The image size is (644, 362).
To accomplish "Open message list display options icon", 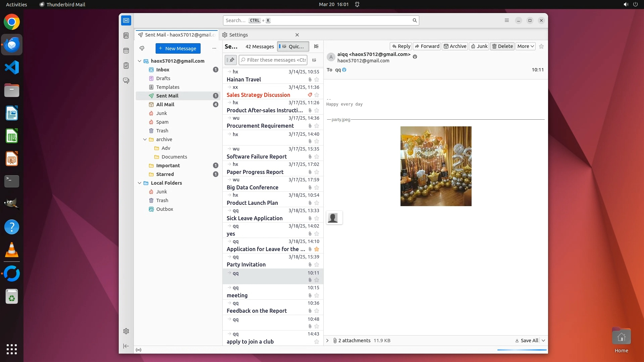I will pyautogui.click(x=316, y=47).
